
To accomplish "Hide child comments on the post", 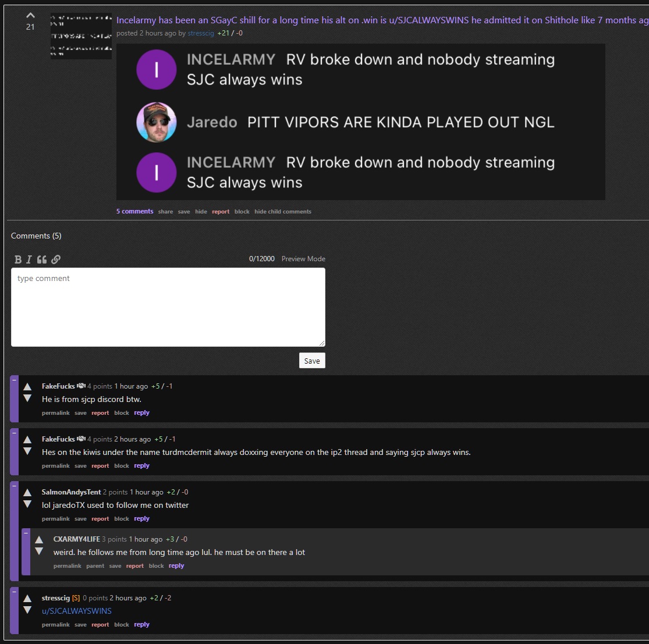I will pos(283,211).
